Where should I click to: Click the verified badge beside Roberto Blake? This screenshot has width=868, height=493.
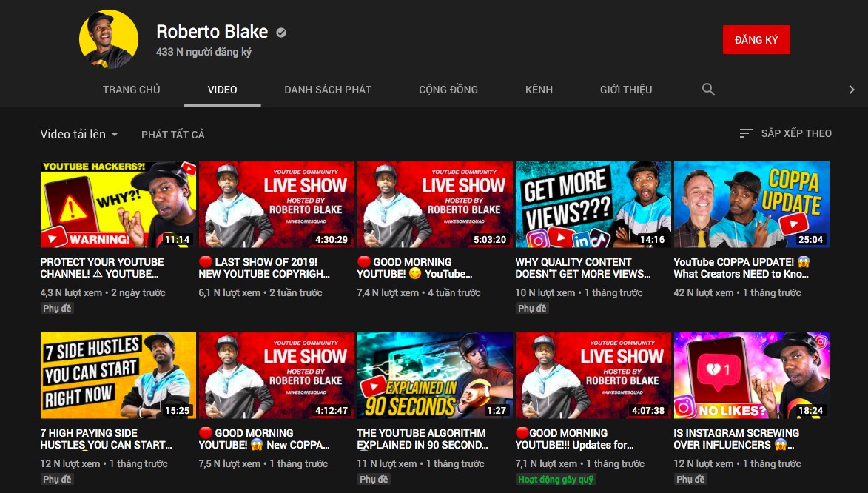(x=281, y=33)
